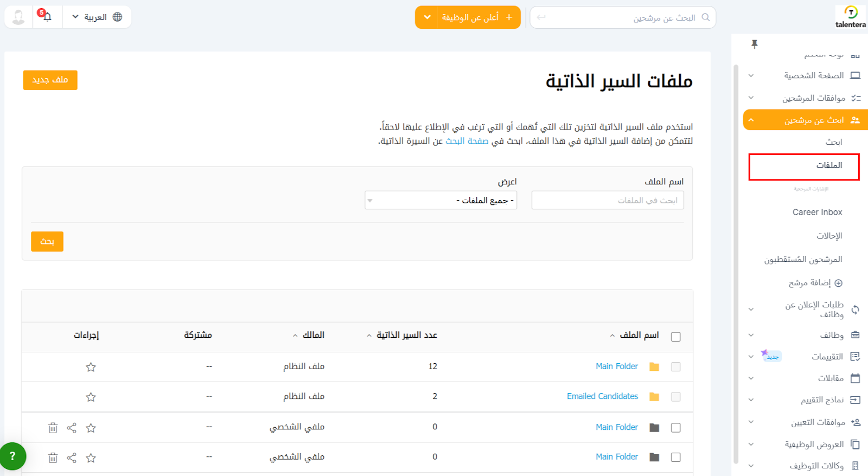Click the delete trash icon in last row
This screenshot has height=476, width=868.
[x=53, y=458]
